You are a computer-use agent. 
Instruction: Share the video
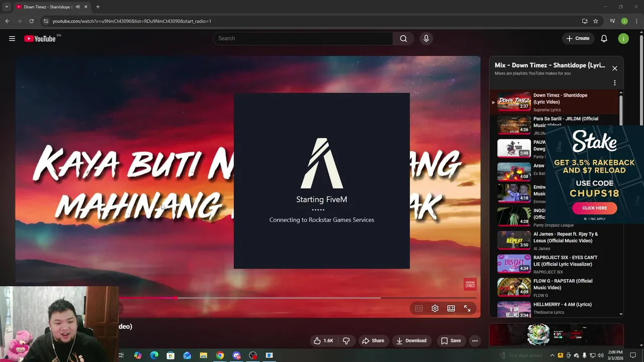coord(373,341)
